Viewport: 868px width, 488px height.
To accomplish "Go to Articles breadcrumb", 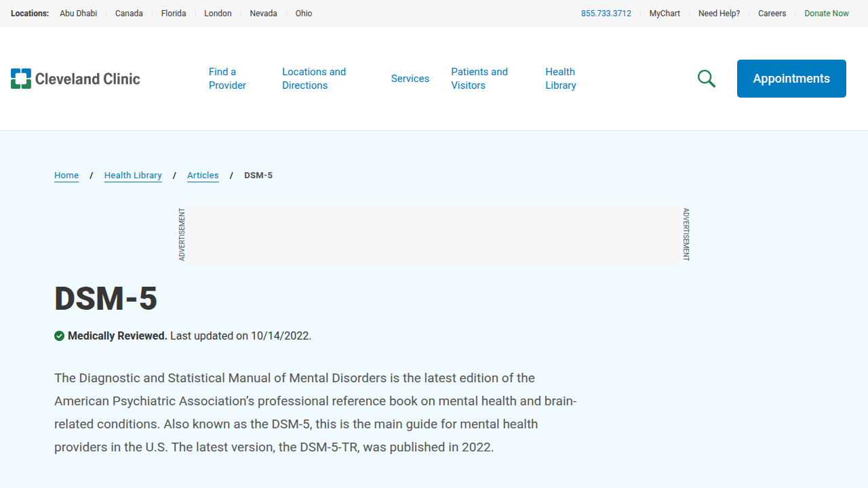I will pos(203,176).
